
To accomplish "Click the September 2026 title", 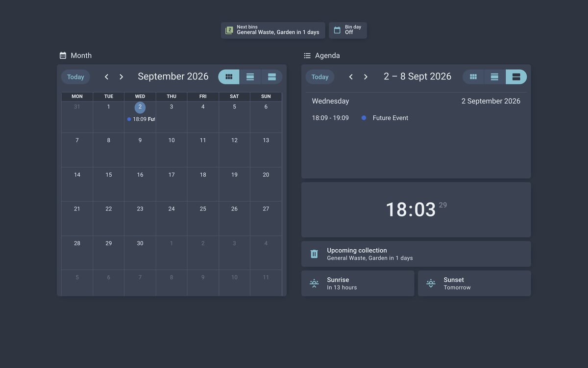I will coord(173,77).
